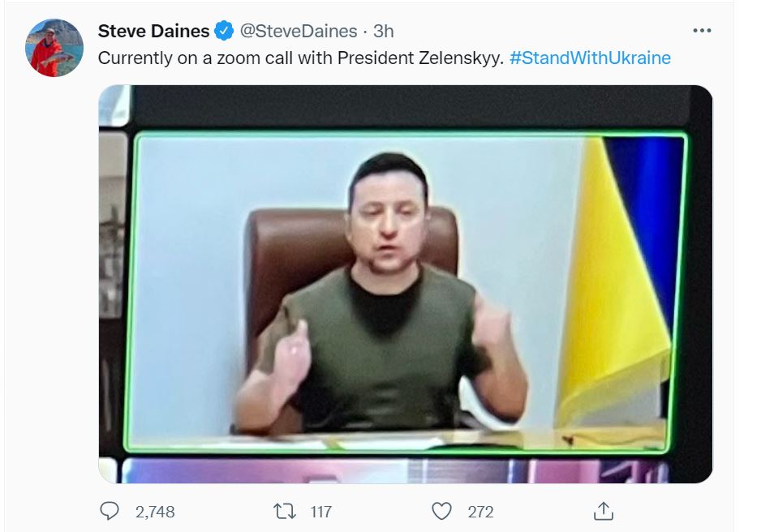757x532 pixels.
Task: Open tweet by clicking its text body
Action: click(301, 58)
